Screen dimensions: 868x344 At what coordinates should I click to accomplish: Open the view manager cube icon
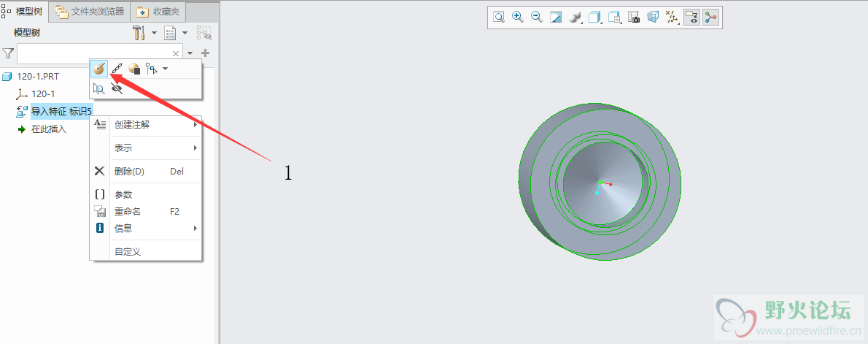pos(614,18)
